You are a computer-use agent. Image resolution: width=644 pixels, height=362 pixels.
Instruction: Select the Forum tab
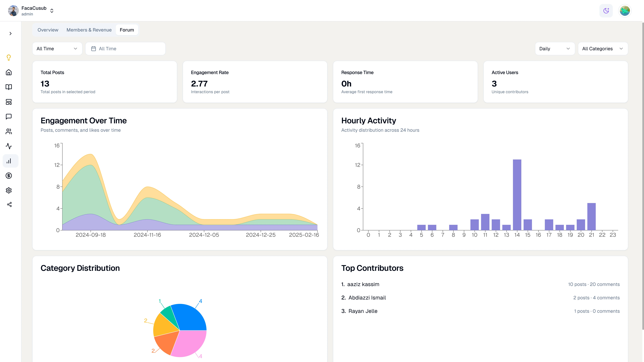tap(127, 30)
